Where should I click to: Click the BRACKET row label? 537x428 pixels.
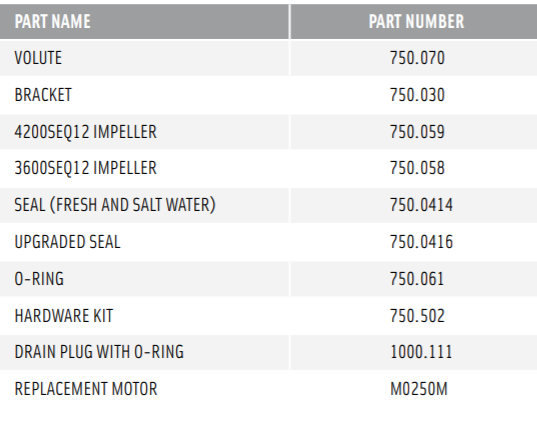[43, 95]
